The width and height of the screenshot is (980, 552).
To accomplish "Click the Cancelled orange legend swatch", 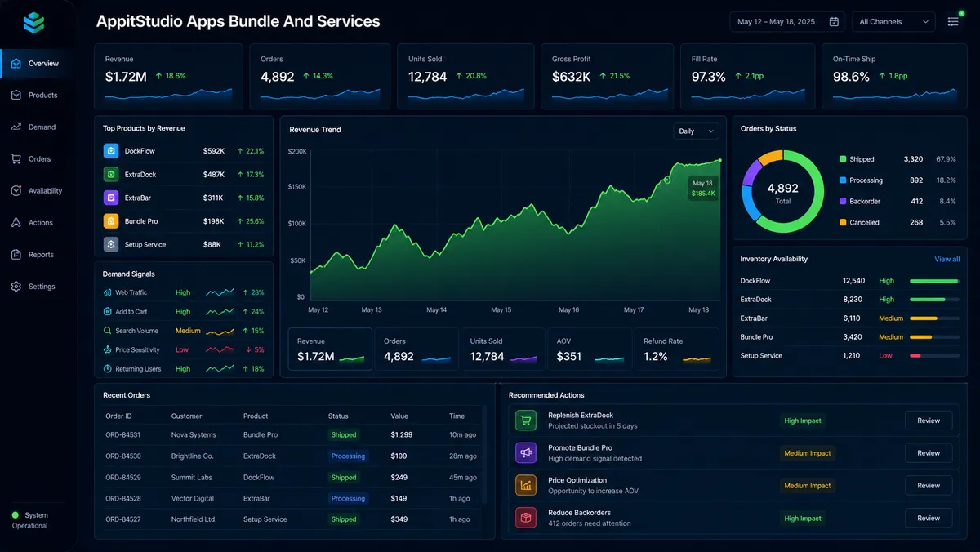I will tap(843, 222).
